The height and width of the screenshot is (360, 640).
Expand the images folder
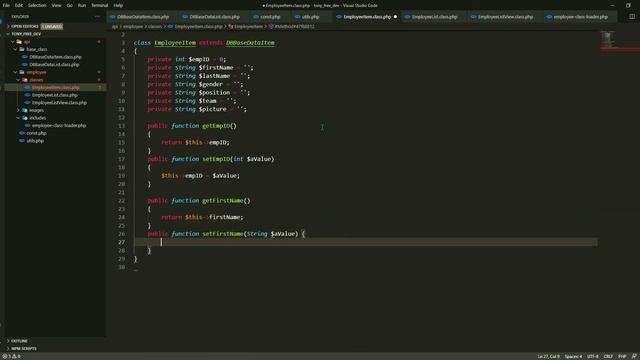click(36, 110)
